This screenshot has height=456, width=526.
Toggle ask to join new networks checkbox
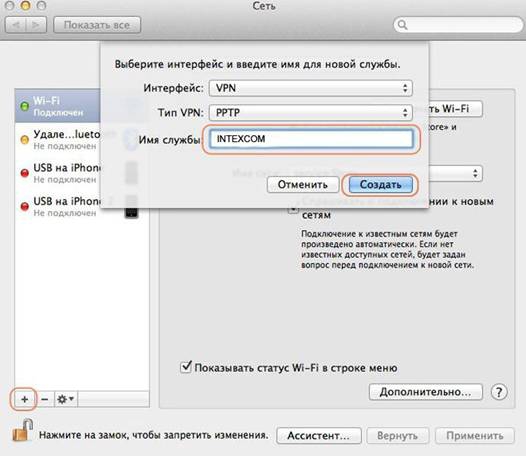tap(293, 208)
